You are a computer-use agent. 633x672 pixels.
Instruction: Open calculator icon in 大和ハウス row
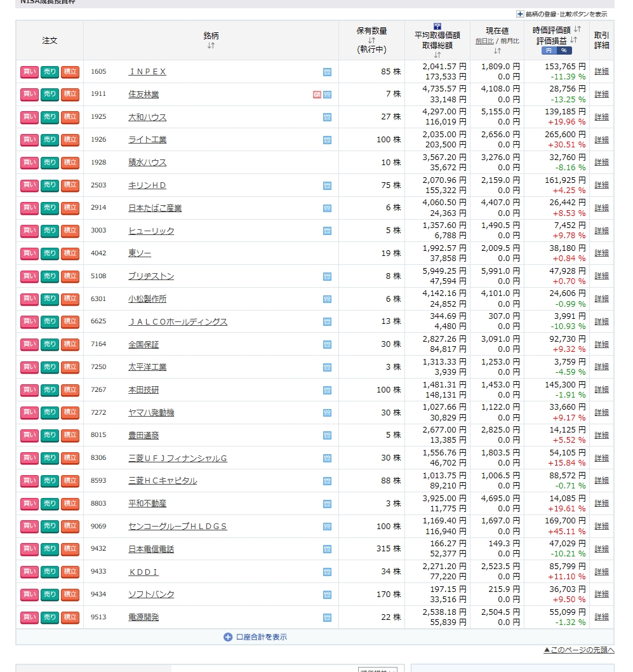[x=327, y=118]
